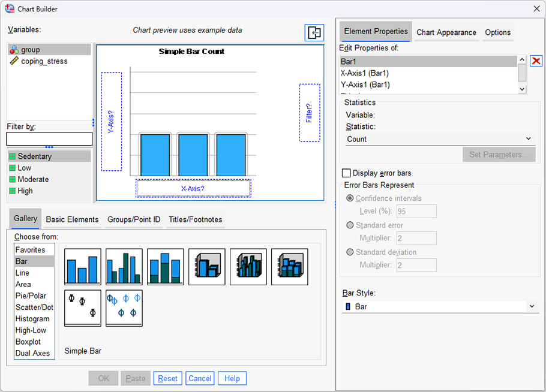The width and height of the screenshot is (546, 392).
Task: Select the Simple Bar chart icon
Action: (82, 266)
